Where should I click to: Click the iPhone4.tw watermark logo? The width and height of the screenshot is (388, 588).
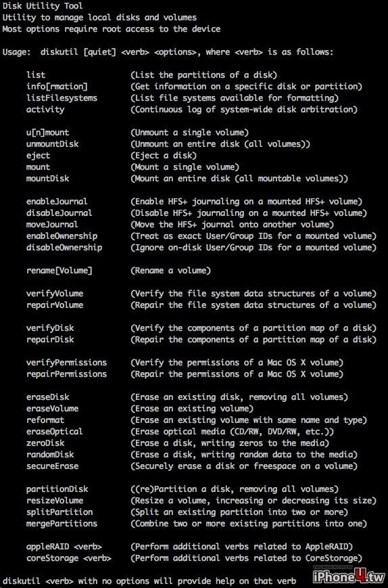349,575
